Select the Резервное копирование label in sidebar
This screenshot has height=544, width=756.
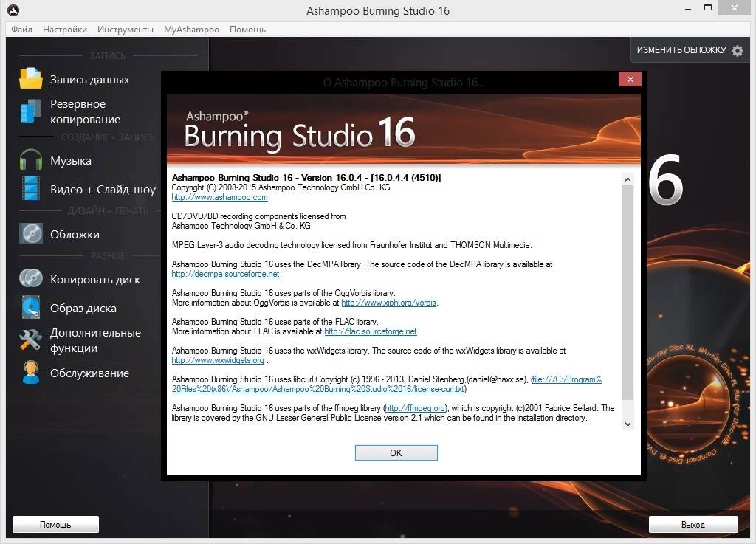coord(86,111)
